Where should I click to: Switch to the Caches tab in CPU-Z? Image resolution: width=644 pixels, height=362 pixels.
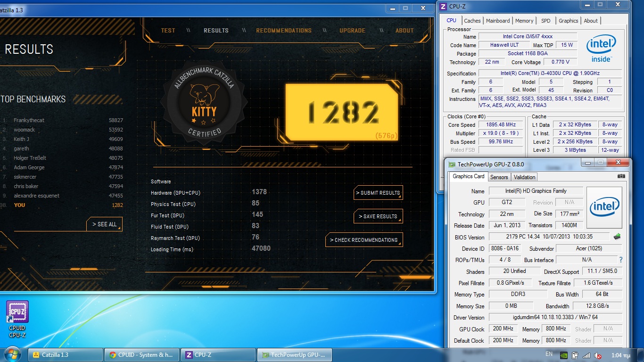coord(472,21)
